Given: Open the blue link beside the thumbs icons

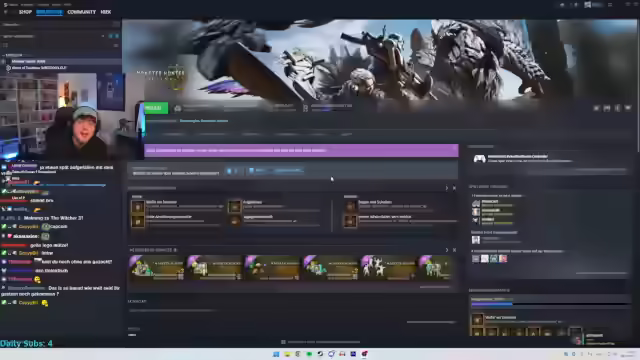Looking at the screenshot, I should pos(276,171).
